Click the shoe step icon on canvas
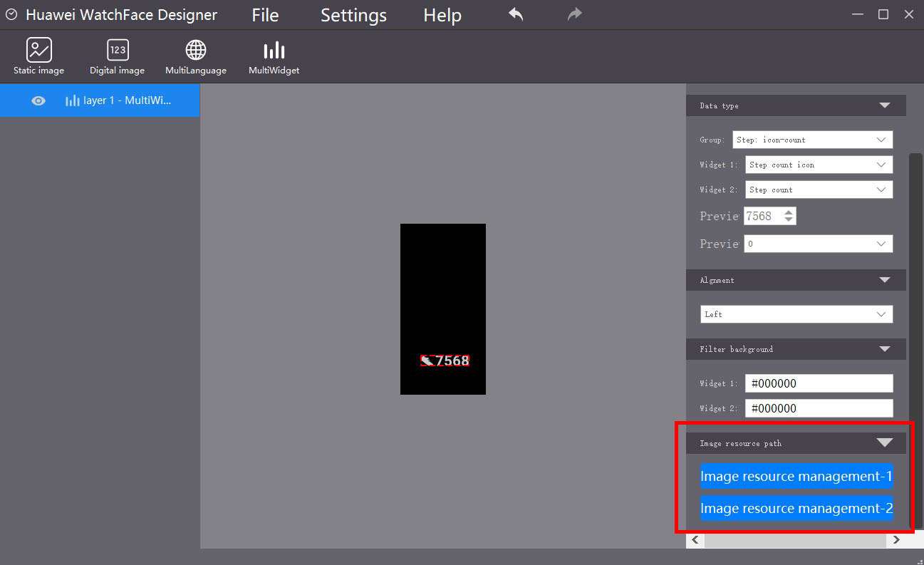 pyautogui.click(x=427, y=361)
